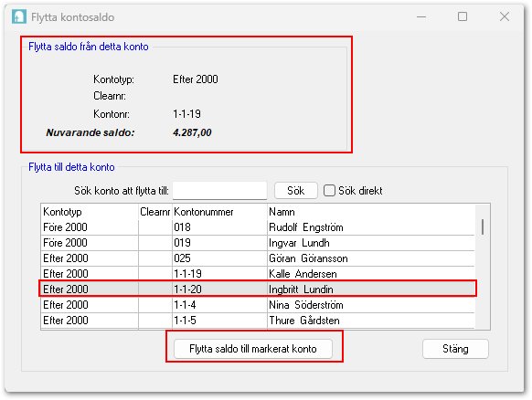Image resolution: width=532 pixels, height=400 pixels.
Task: Click the Stäng button
Action: pos(455,349)
